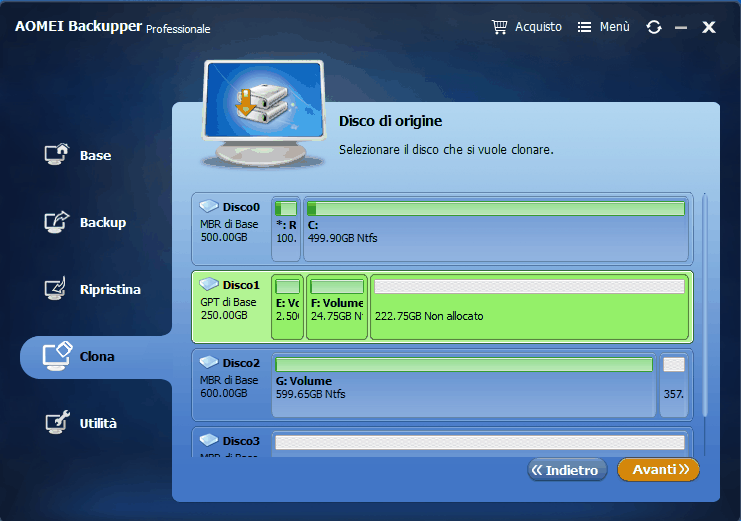Click the '600.00GB' size text

tap(224, 393)
